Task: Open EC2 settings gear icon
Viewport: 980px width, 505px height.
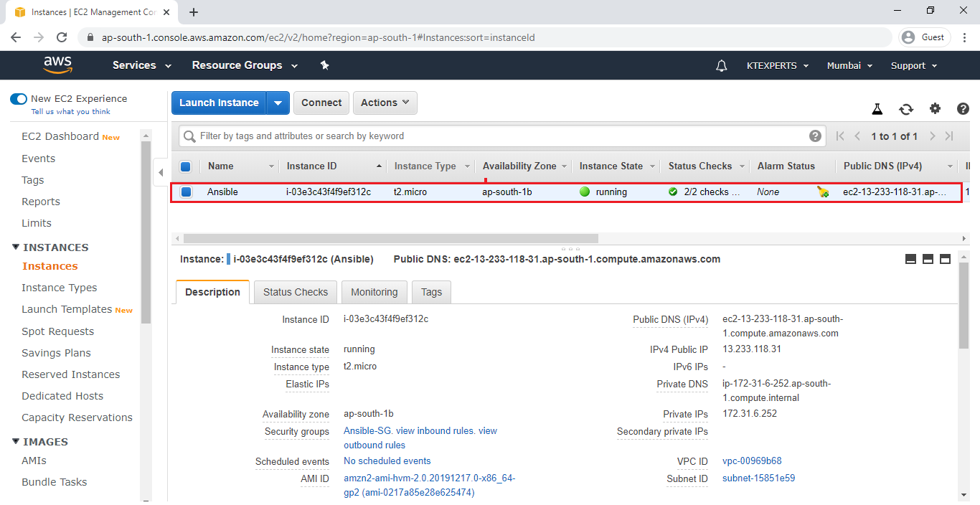Action: click(935, 108)
